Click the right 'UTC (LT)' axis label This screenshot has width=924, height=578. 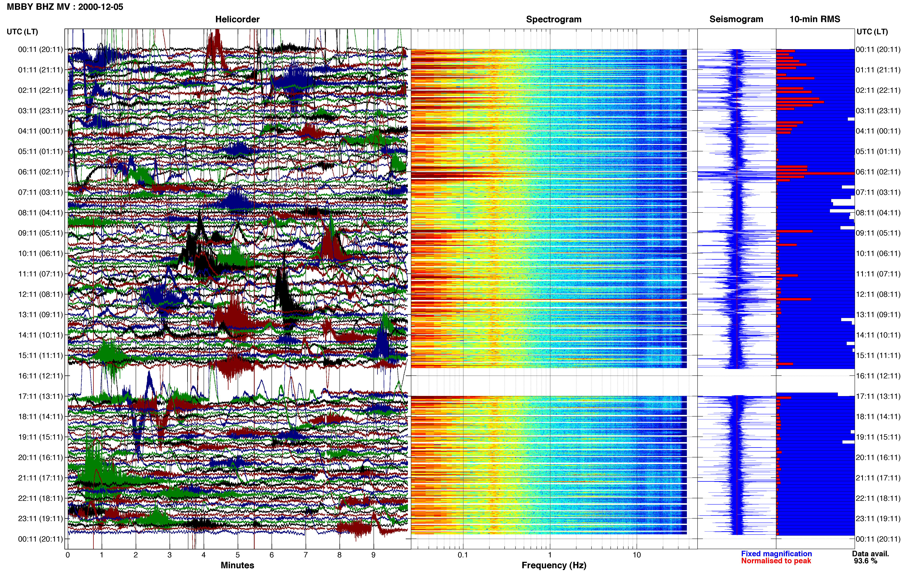point(872,32)
